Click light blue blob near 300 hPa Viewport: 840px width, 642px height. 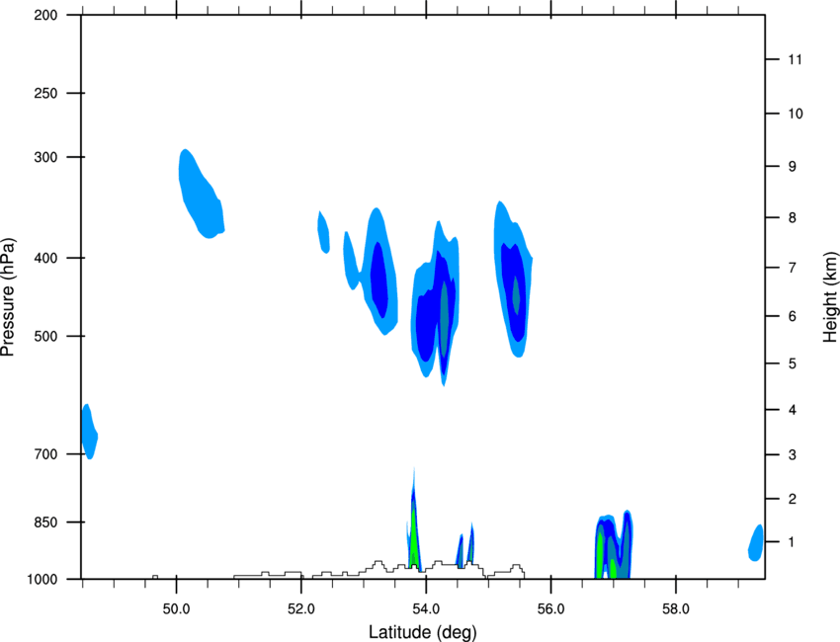(201, 195)
